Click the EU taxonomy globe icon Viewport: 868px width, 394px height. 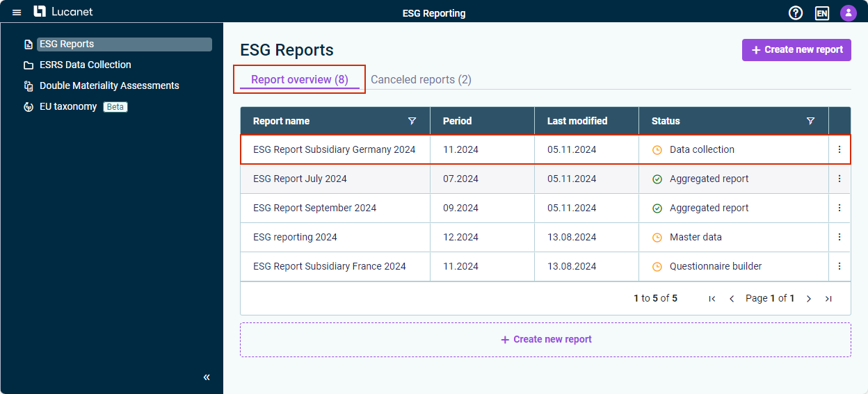click(x=29, y=107)
